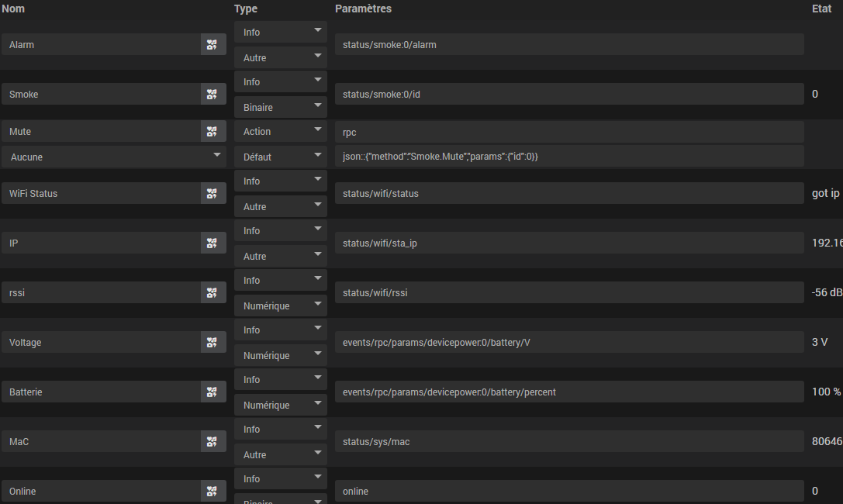Open the Binaire subtype dropdown for Smoke

[281, 107]
